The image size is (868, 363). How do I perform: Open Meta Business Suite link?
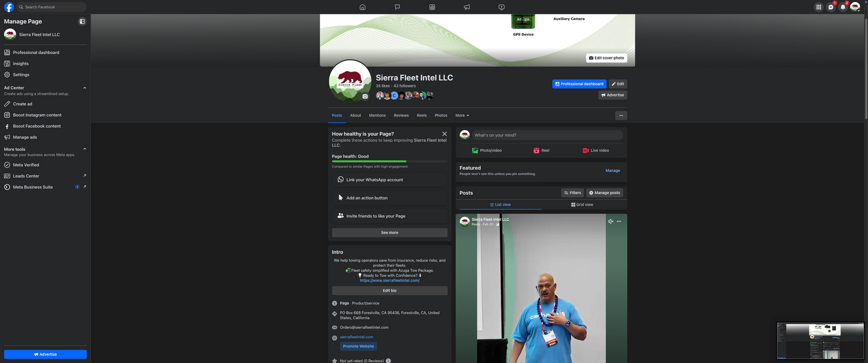tap(45, 187)
